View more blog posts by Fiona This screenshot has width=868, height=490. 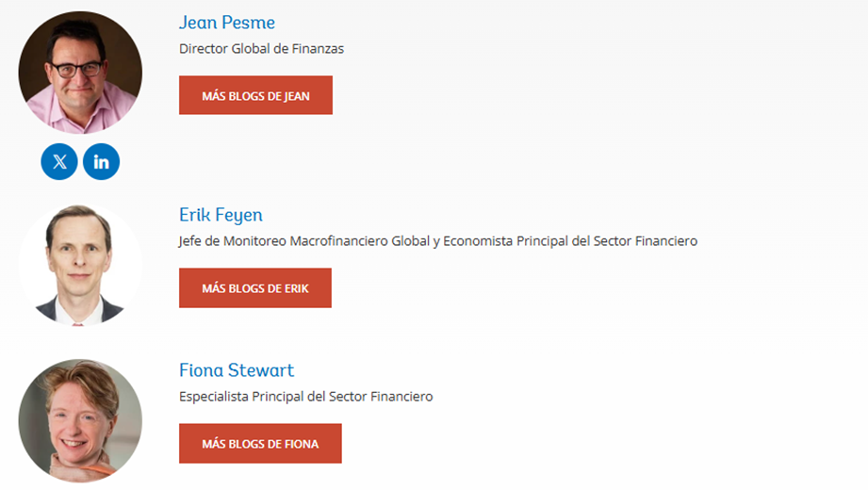click(260, 443)
